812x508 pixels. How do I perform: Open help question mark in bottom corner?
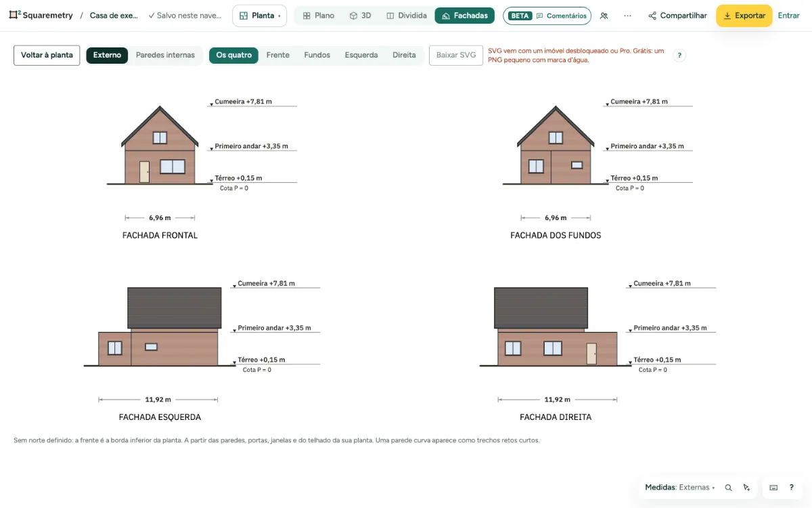click(792, 488)
